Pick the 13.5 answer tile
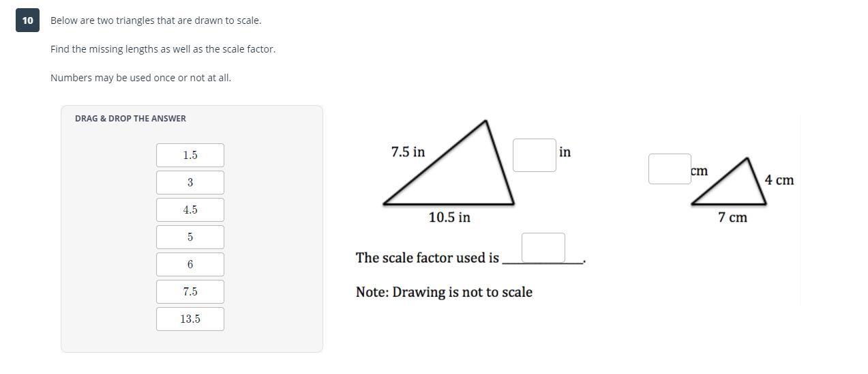Screen dimensions: 868x374 tap(190, 319)
